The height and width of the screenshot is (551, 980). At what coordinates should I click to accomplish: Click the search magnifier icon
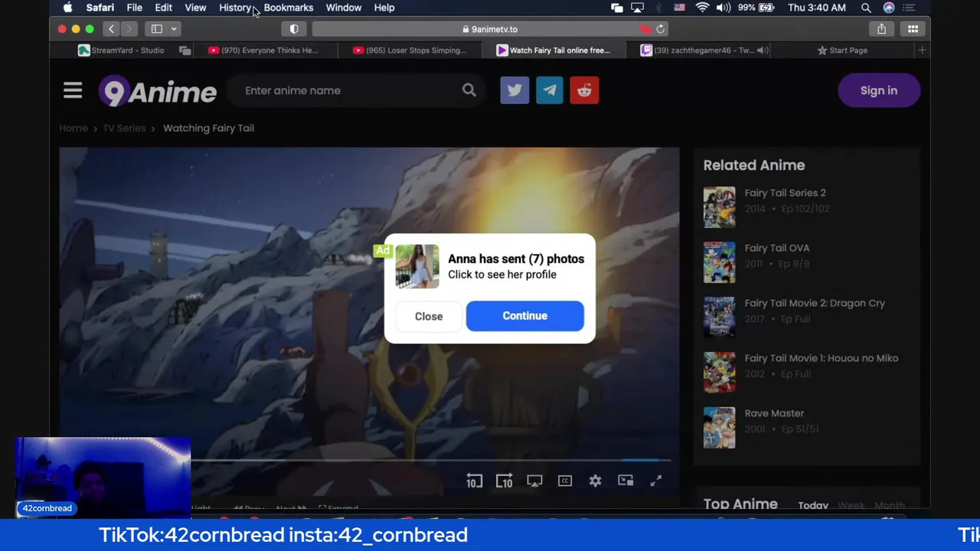469,90
